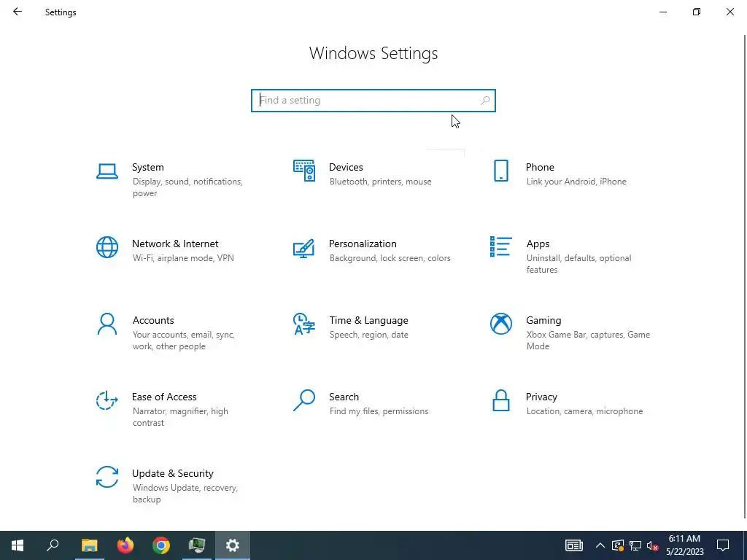Open the Windows Start menu
The image size is (747, 560).
point(18,545)
